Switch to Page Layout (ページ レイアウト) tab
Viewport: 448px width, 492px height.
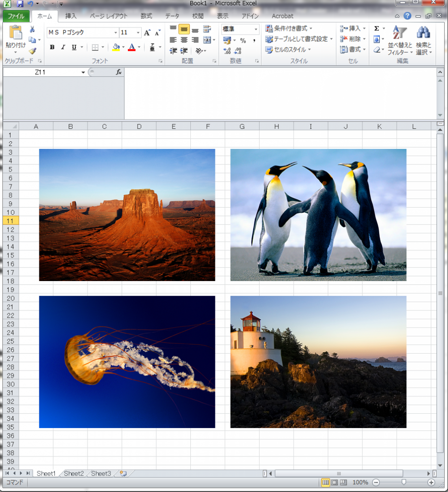(x=109, y=16)
